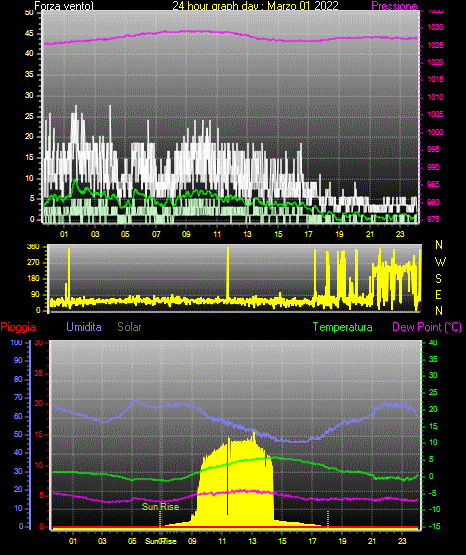Click the 270 value on wind direction axis
The image size is (466, 555).
click(x=33, y=263)
